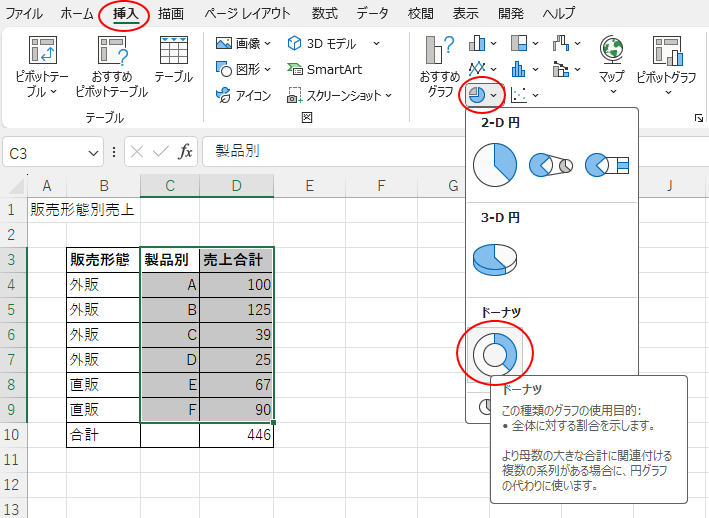Image resolution: width=709 pixels, height=518 pixels.
Task: Insert a テーブル table
Action: tap(173, 60)
